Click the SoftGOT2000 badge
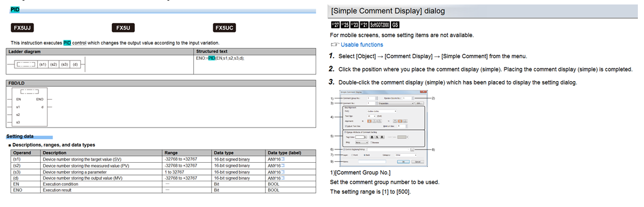The image size is (644, 207). 379,25
